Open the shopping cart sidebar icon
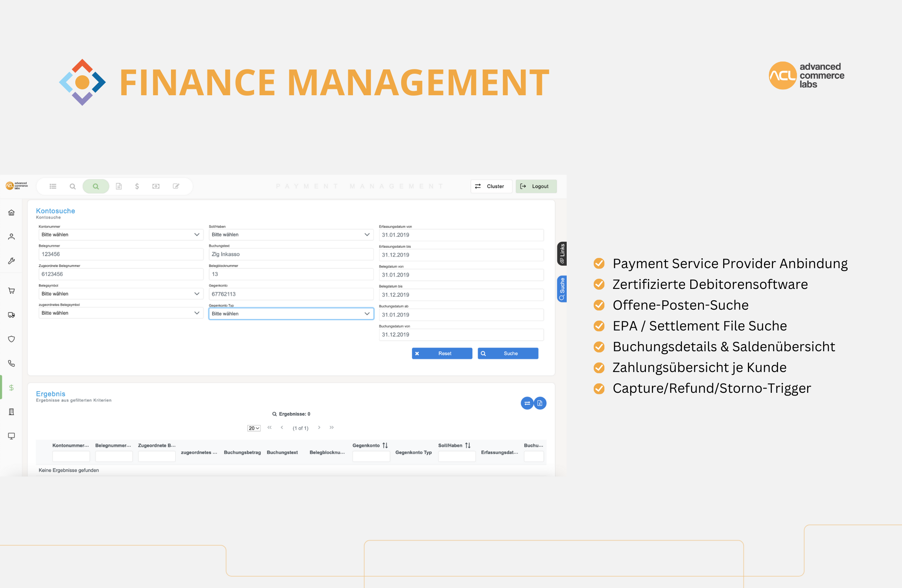Image resolution: width=902 pixels, height=588 pixels. point(11,290)
